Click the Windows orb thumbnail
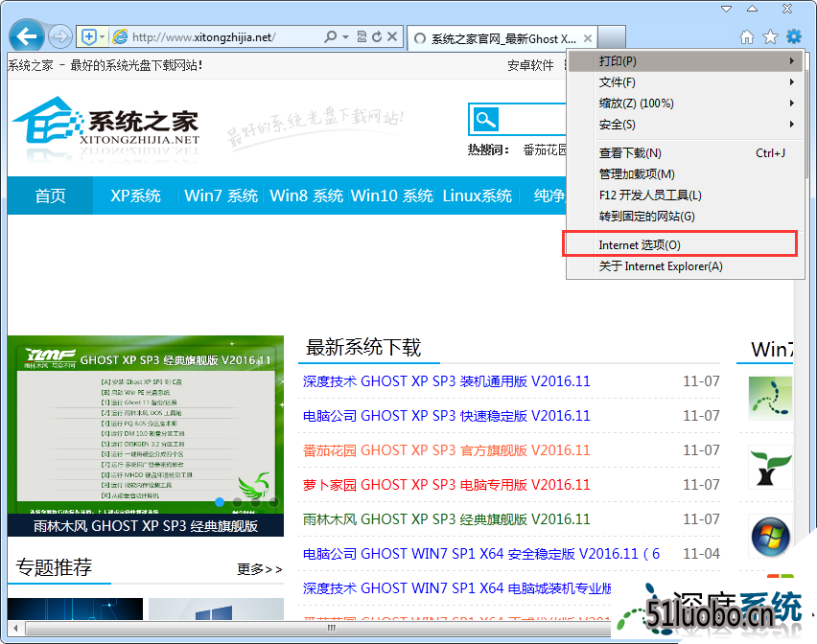This screenshot has width=817, height=644. (x=770, y=537)
